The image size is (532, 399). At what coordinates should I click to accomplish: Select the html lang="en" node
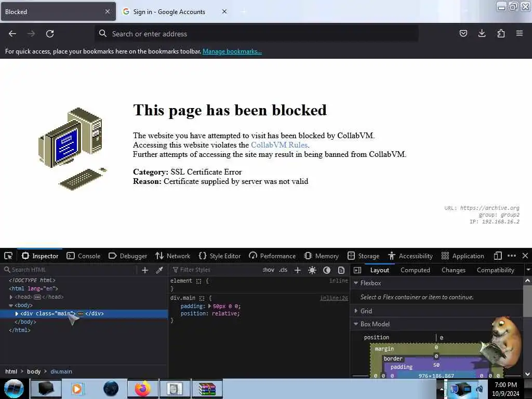(x=33, y=289)
